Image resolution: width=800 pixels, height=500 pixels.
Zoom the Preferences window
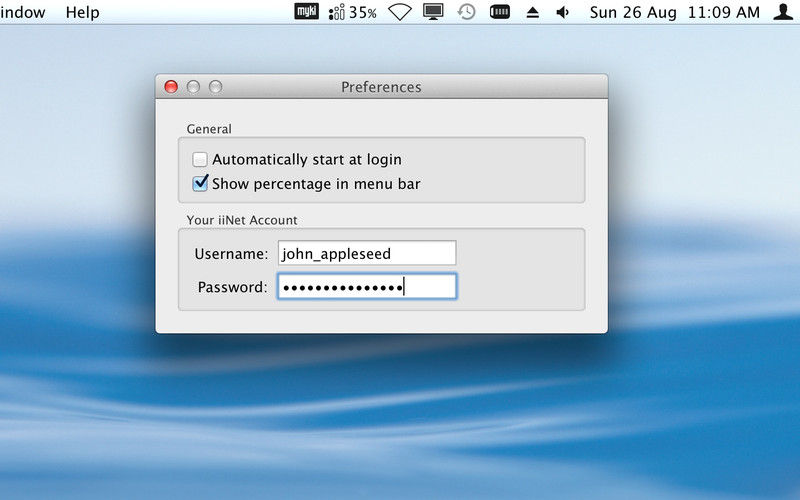pyautogui.click(x=215, y=87)
